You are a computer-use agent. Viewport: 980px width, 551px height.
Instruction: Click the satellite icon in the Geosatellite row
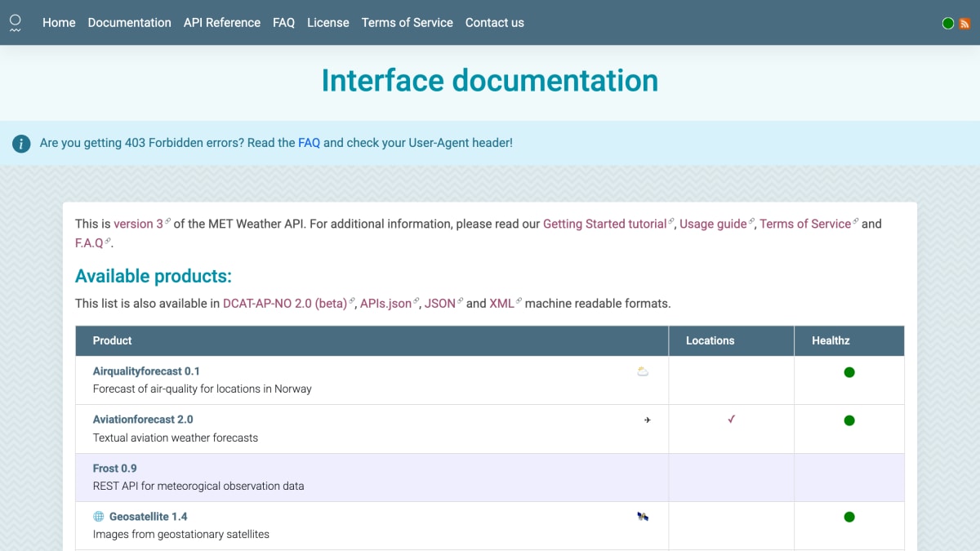coord(643,517)
